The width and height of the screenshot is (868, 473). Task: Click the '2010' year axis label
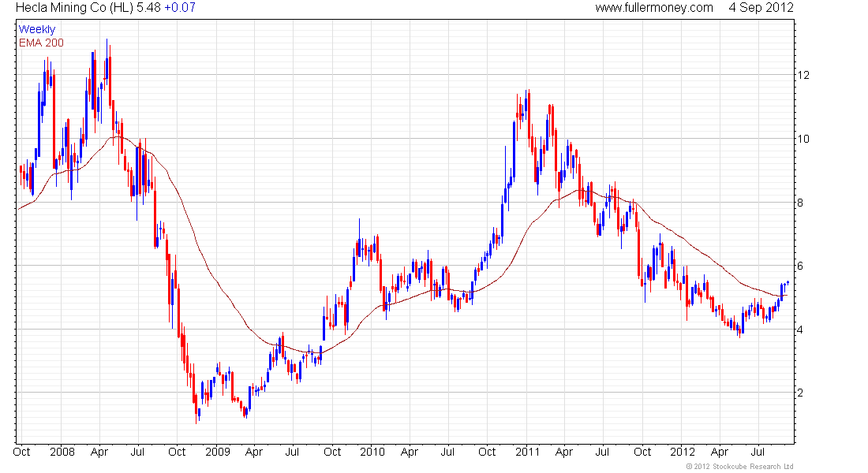pos(372,452)
